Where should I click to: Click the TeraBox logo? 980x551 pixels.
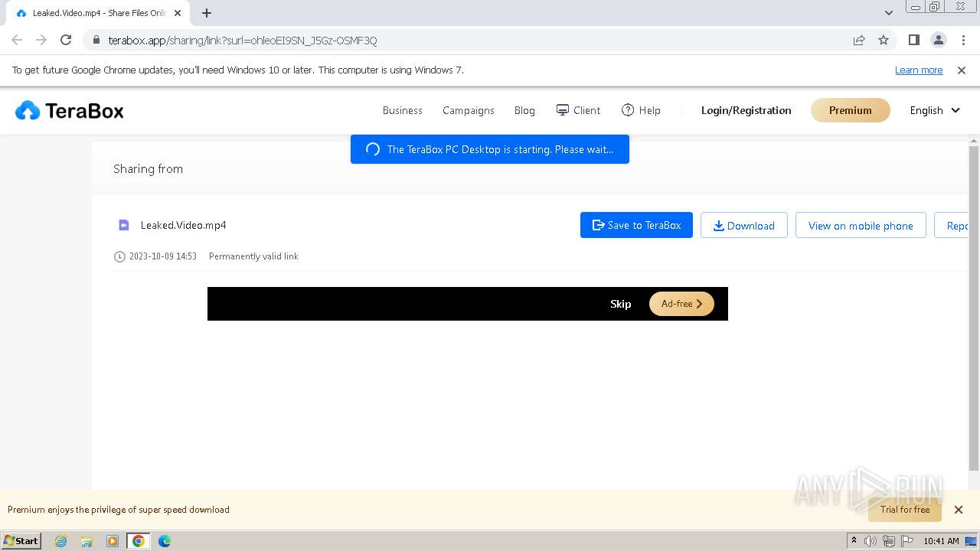click(70, 111)
